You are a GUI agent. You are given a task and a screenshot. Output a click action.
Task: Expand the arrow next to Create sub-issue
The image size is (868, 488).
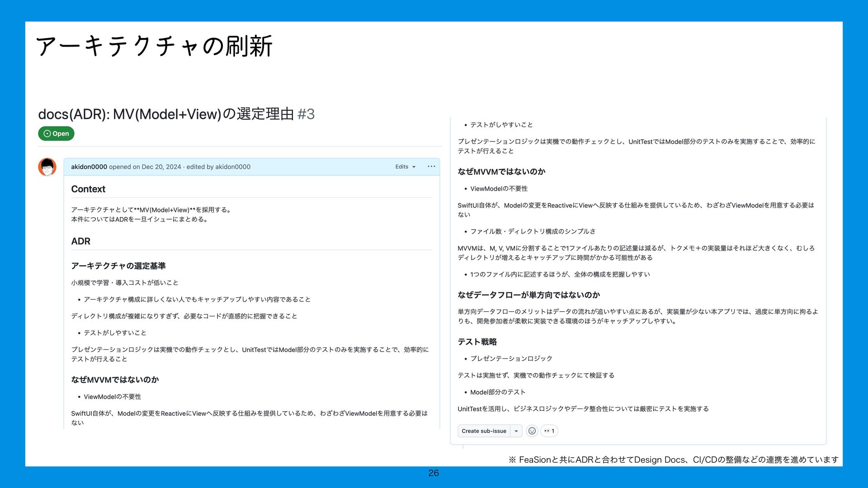(x=516, y=431)
